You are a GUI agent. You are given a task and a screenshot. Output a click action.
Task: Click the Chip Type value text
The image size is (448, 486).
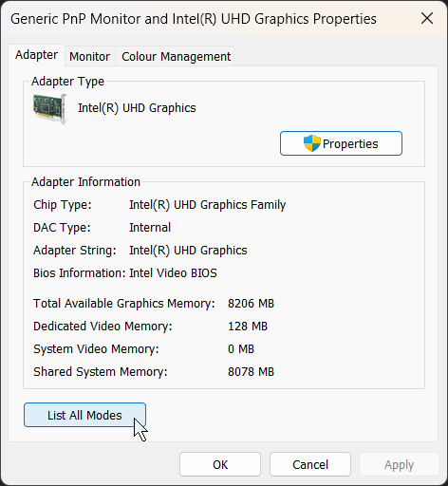pyautogui.click(x=208, y=205)
